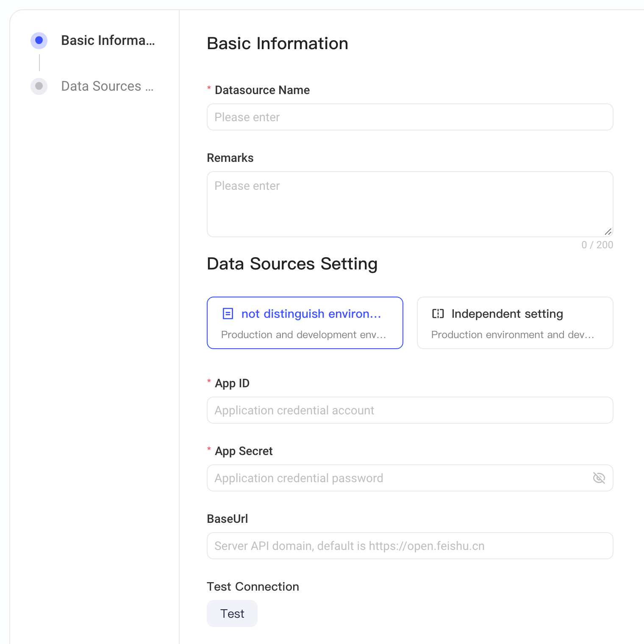
Task: Open Basic Information step in sidebar
Action: [108, 40]
